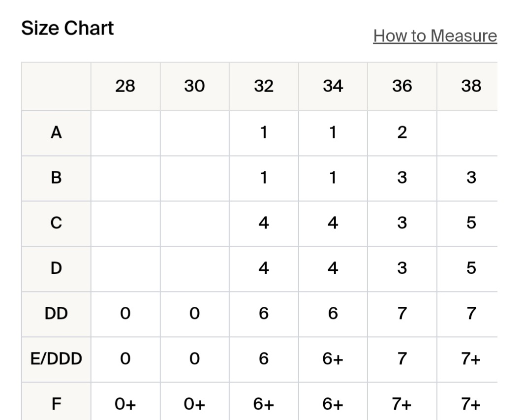The width and height of the screenshot is (525, 420).
Task: Tap the 34 band column header
Action: click(333, 87)
